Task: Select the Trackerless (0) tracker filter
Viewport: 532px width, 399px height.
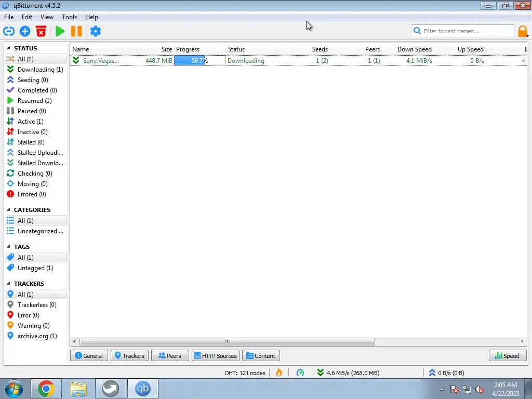Action: click(35, 305)
